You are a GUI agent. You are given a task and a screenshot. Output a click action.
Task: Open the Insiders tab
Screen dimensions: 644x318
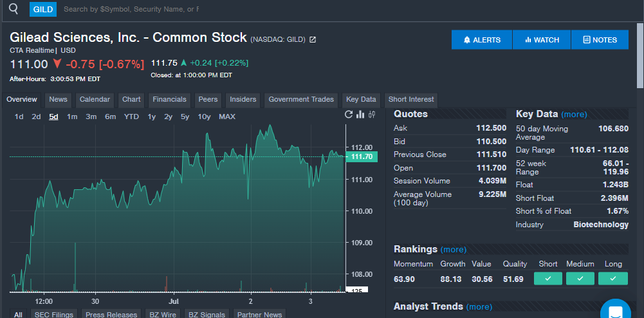tap(243, 99)
